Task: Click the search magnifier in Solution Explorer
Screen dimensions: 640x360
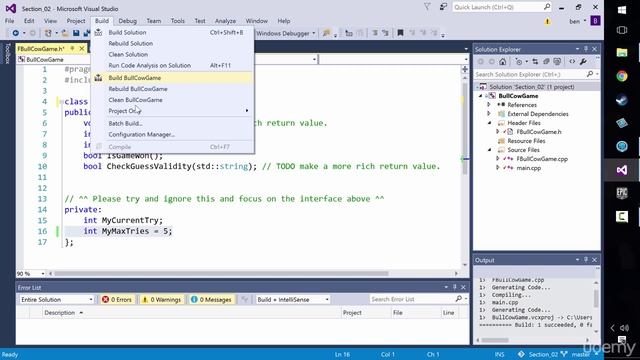Action: 590,74
